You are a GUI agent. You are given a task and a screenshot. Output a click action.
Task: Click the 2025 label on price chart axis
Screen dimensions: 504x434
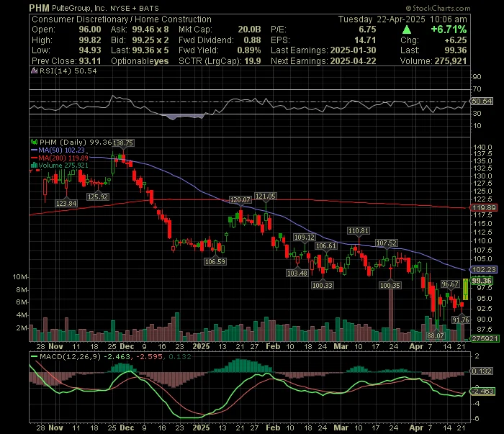click(201, 347)
